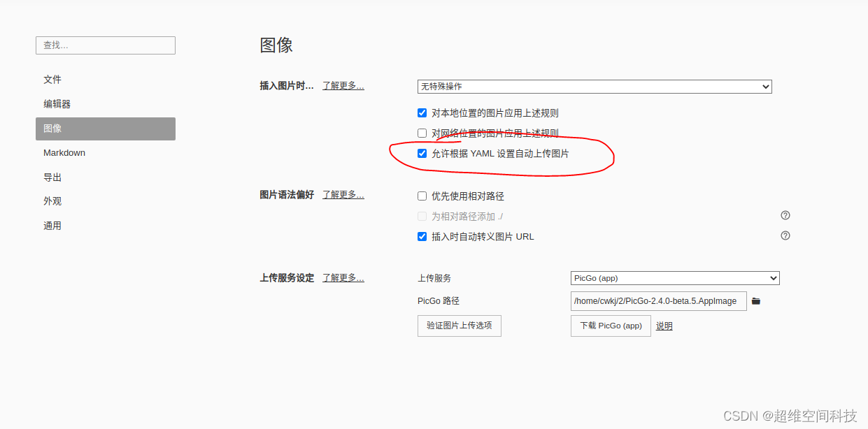Disable 允许根据 YAML 设置自动上传图片
This screenshot has height=429, width=868.
(x=422, y=153)
